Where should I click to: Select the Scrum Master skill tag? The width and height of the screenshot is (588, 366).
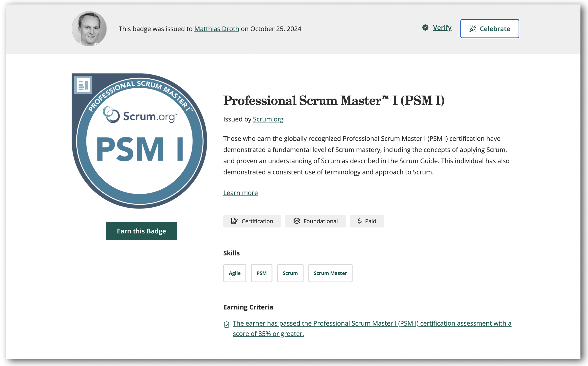pos(330,273)
